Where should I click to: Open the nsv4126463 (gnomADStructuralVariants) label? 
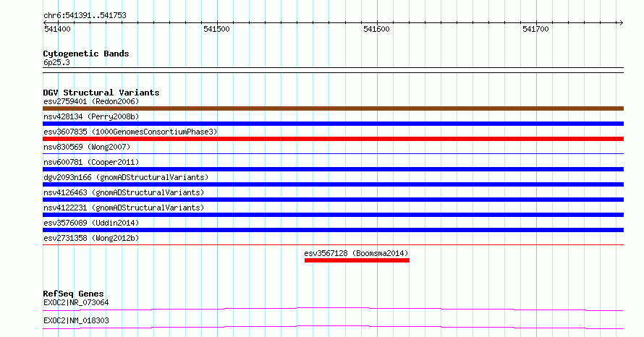pos(124,192)
